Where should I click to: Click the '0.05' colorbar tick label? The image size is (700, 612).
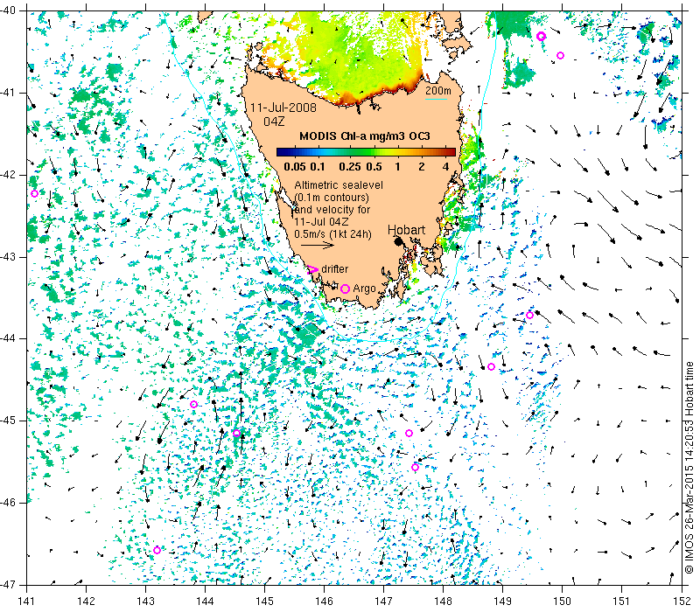tap(295, 167)
